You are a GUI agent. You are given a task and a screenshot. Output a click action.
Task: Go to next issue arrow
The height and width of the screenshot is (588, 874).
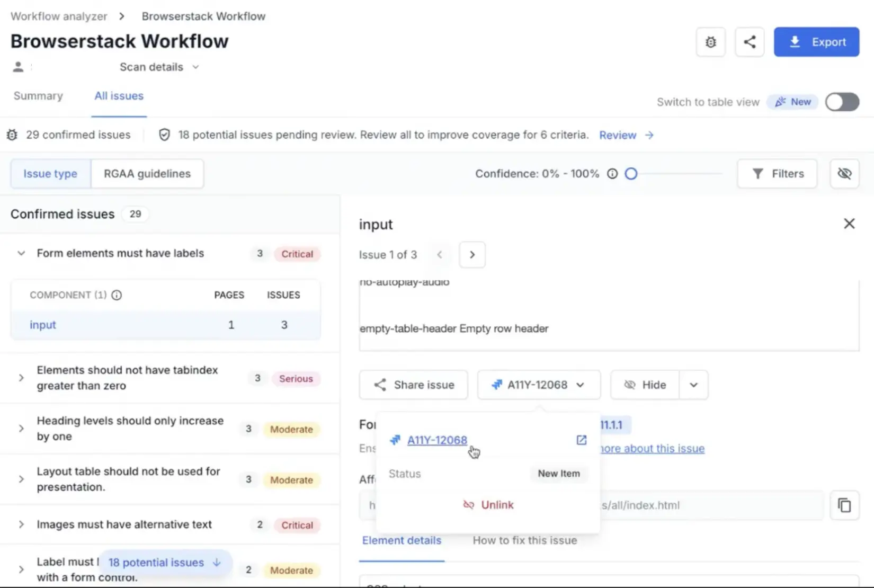(x=472, y=255)
